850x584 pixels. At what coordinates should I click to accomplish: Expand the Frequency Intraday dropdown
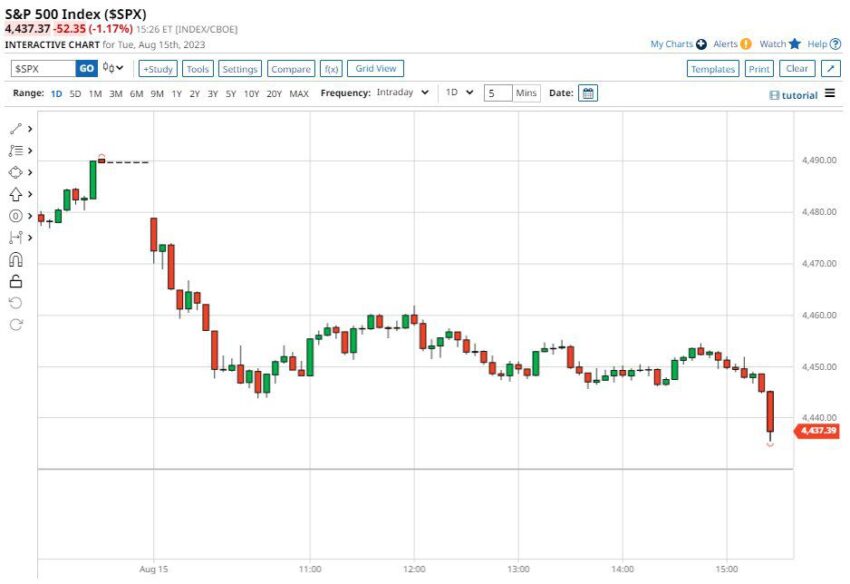click(x=403, y=93)
